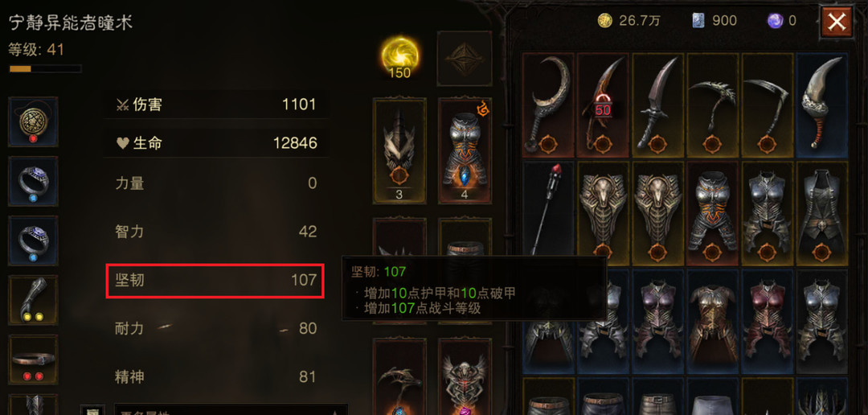Select the amulet slot with red gem

[x=33, y=122]
